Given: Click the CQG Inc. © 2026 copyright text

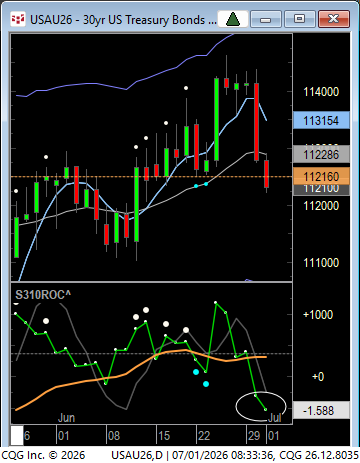Looking at the screenshot, I should click(44, 455).
